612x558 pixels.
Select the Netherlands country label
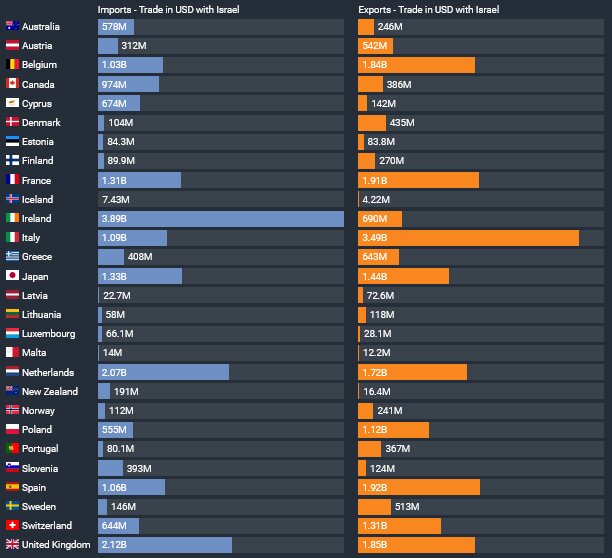48,372
